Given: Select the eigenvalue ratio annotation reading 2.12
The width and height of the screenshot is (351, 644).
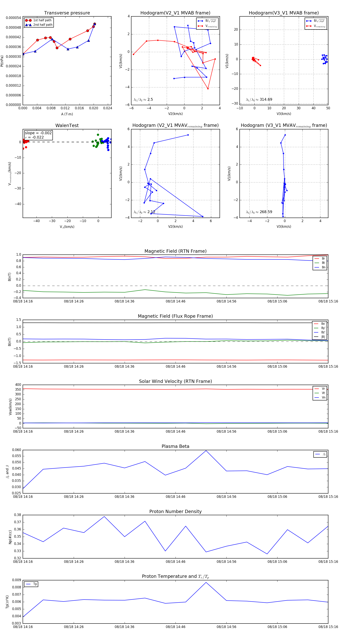Looking at the screenshot, I should (144, 212).
